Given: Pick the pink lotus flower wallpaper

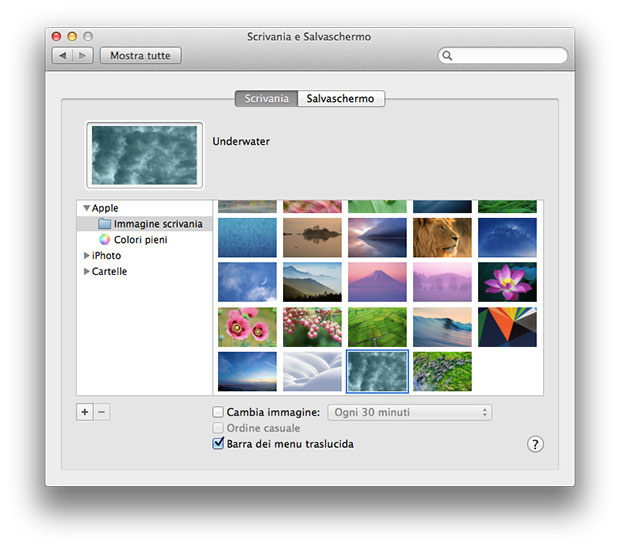Looking at the screenshot, I should coord(507,282).
